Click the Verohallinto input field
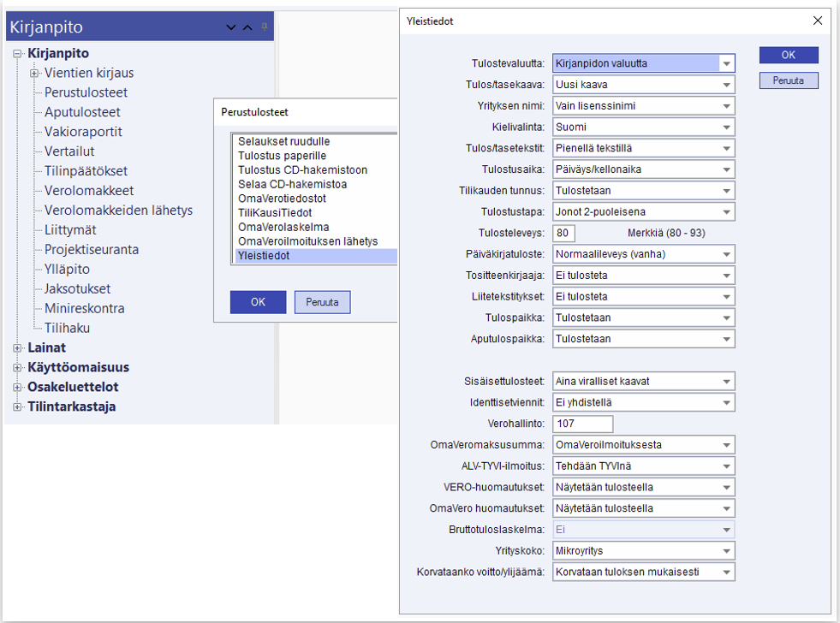The height and width of the screenshot is (623, 840). click(x=582, y=424)
